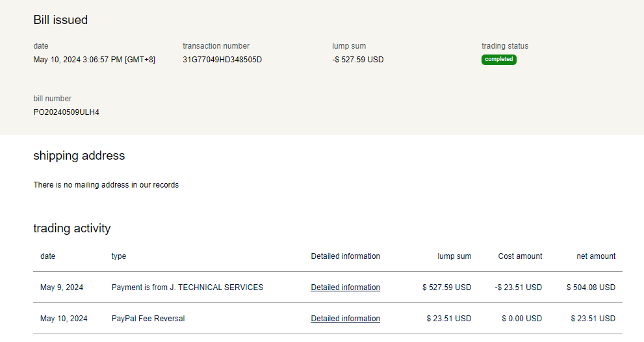Select transaction number 31G77049HD348505D
Screen dimensions: 644x342
click(222, 60)
